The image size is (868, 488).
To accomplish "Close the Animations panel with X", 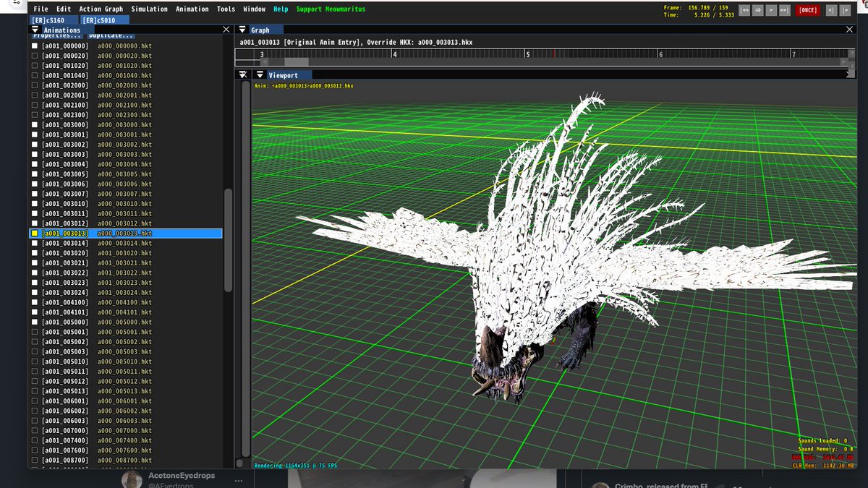I will (x=226, y=30).
